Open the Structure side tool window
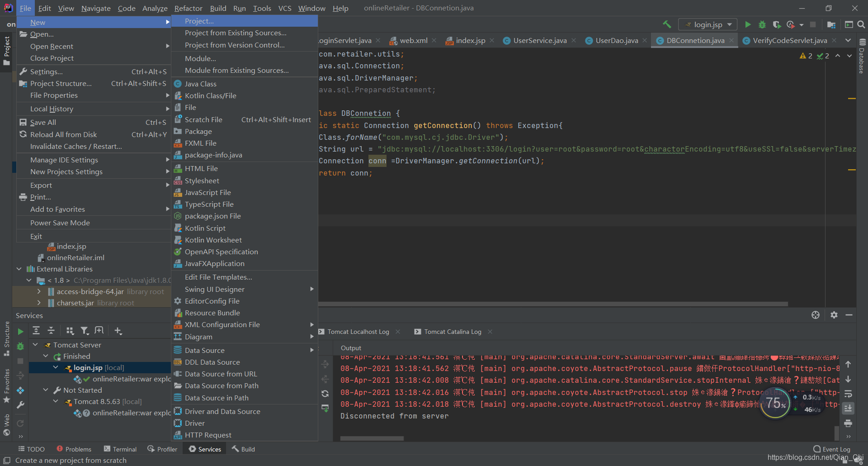 [x=6, y=338]
